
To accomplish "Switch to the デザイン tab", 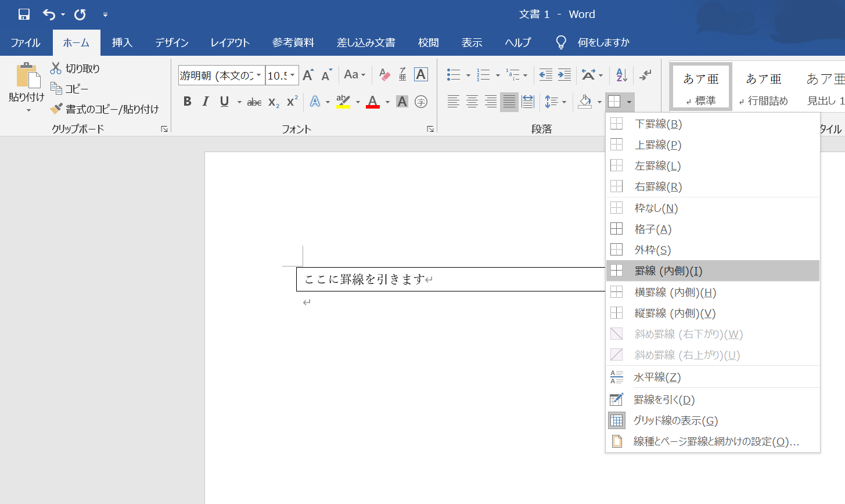I will click(171, 42).
